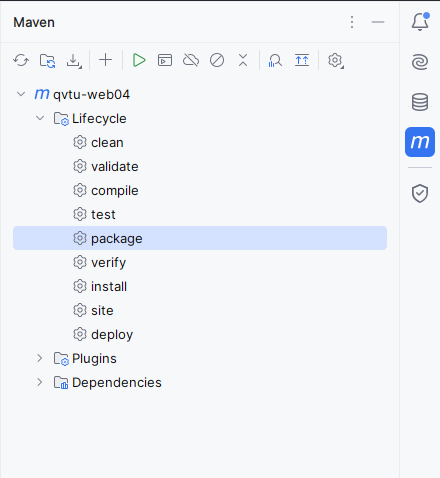The width and height of the screenshot is (440, 478).
Task: Expand the Dependencies folder
Action: tap(40, 382)
